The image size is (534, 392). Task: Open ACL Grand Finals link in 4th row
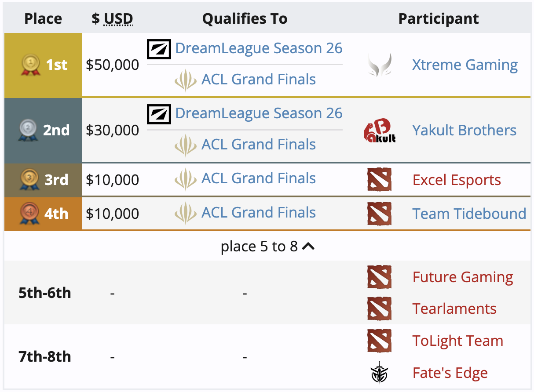[x=259, y=213]
